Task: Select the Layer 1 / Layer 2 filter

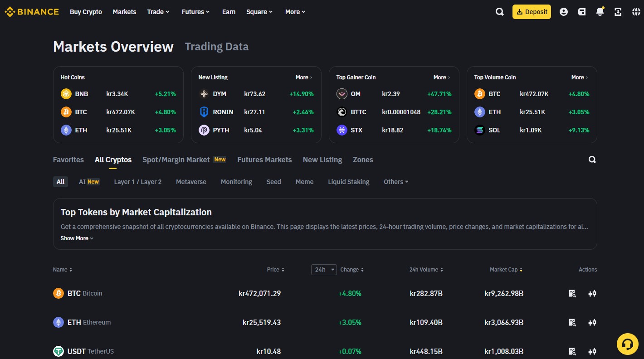Action: (x=138, y=182)
